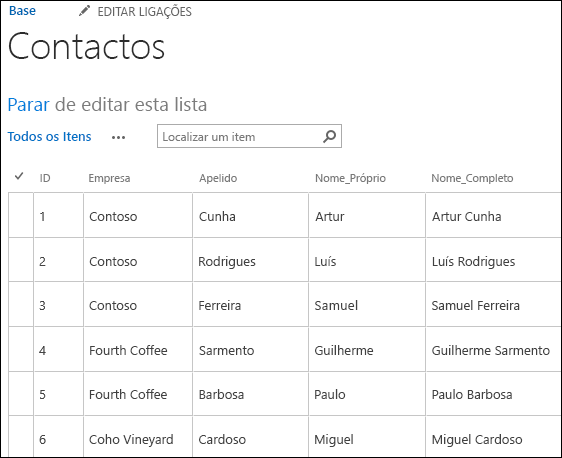Open Nome_Próprio column header menu
Image resolution: width=562 pixels, height=458 pixels.
coord(350,178)
